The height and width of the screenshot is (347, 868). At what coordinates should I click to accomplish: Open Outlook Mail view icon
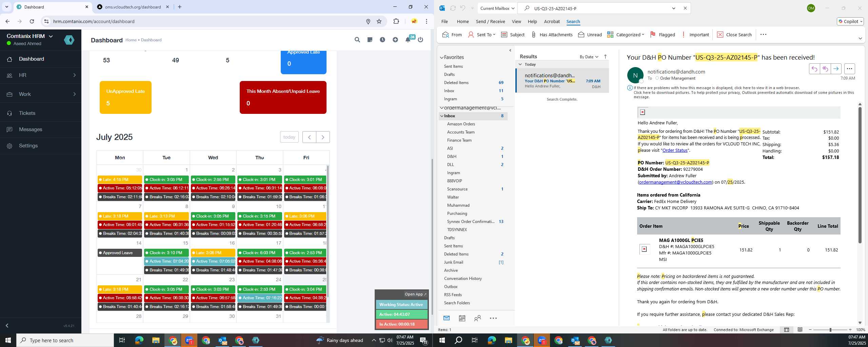447,318
